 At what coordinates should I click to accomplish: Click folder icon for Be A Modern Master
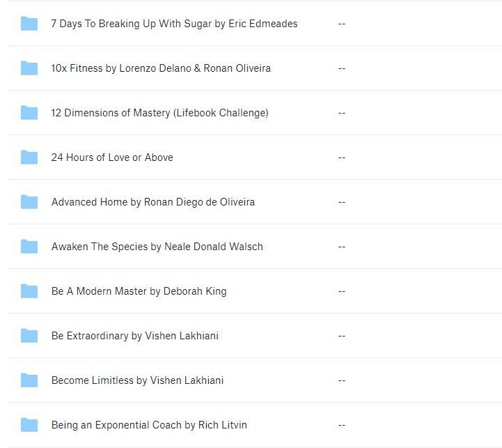point(29,291)
